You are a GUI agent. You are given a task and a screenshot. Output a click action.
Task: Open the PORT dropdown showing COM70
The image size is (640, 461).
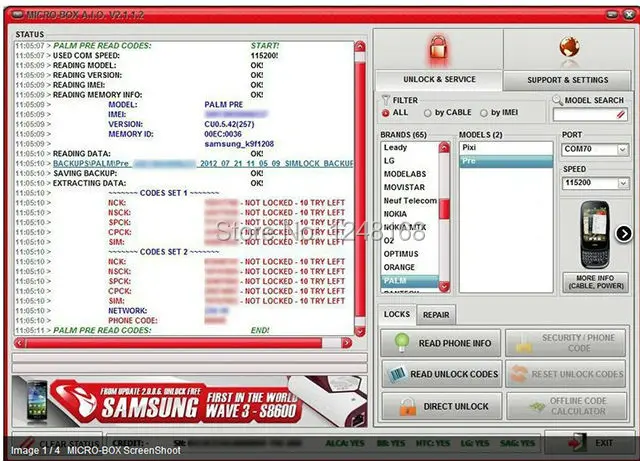pos(595,149)
